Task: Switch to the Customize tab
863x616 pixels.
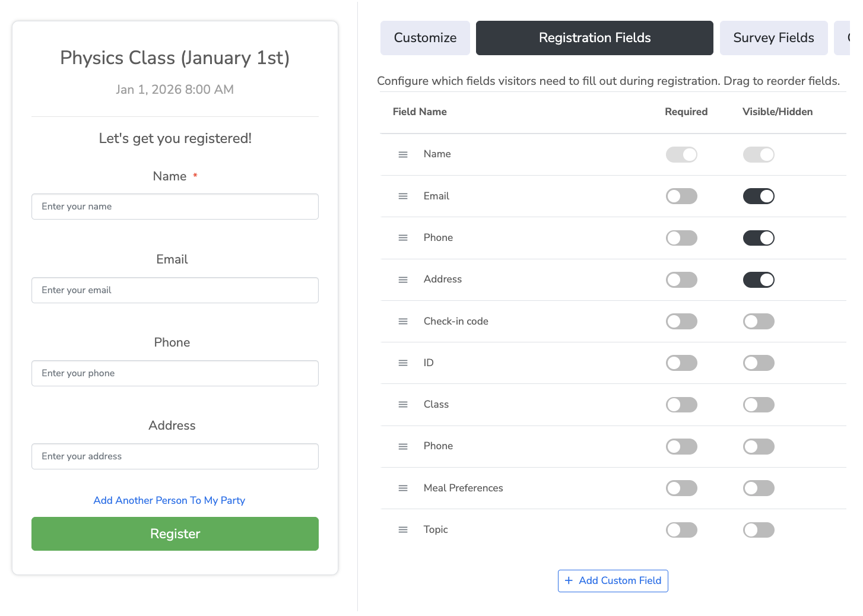Action: coord(425,38)
